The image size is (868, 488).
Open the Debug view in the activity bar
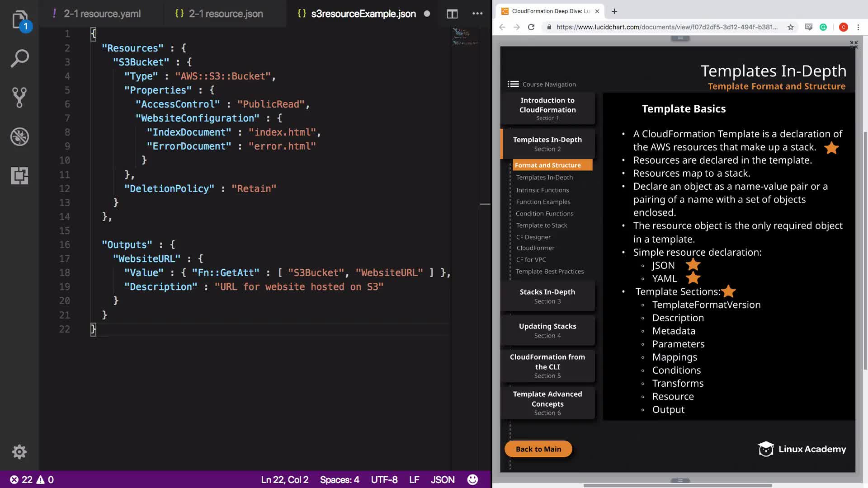pos(19,136)
